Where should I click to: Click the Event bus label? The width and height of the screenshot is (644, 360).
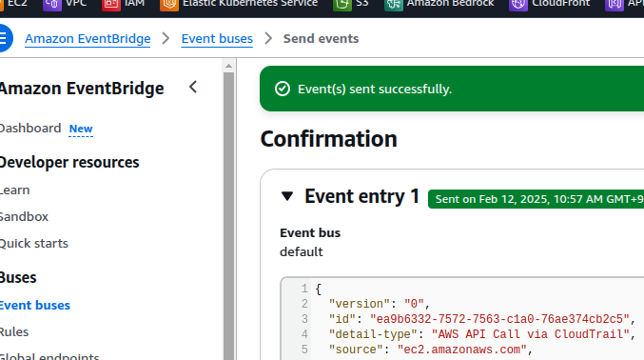point(310,233)
